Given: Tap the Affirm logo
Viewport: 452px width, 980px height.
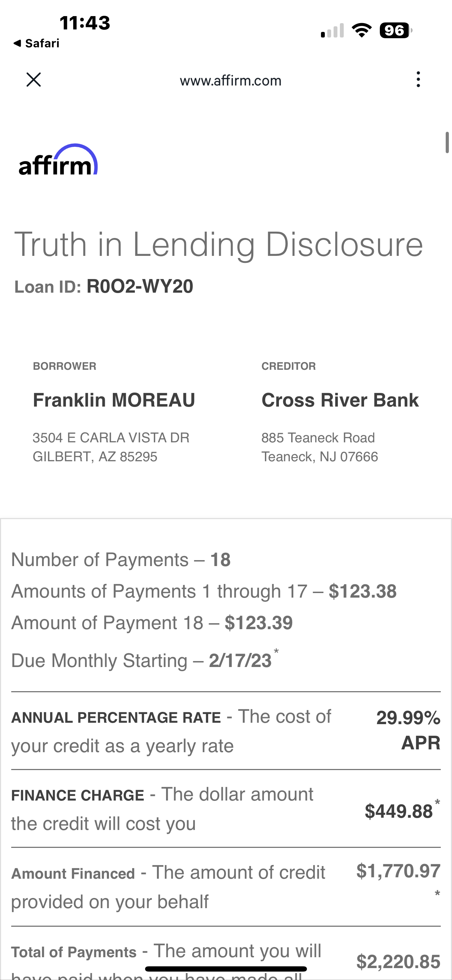Looking at the screenshot, I should click(x=58, y=160).
